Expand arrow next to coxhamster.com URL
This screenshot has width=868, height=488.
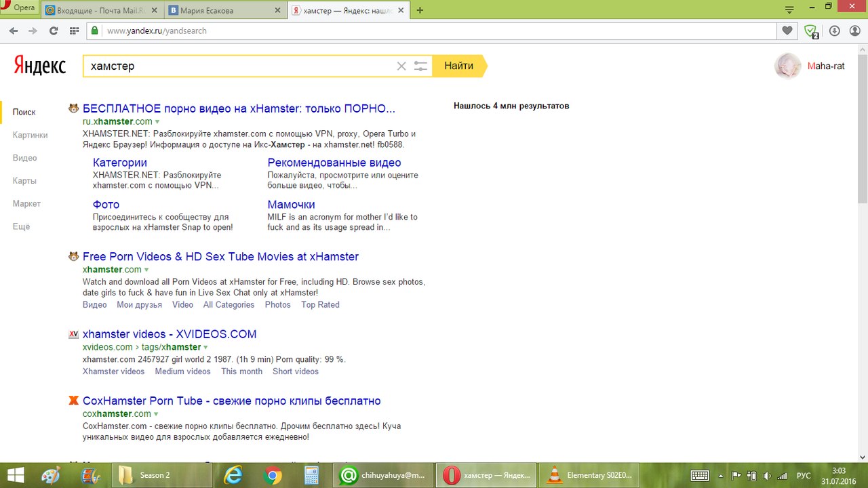point(156,414)
